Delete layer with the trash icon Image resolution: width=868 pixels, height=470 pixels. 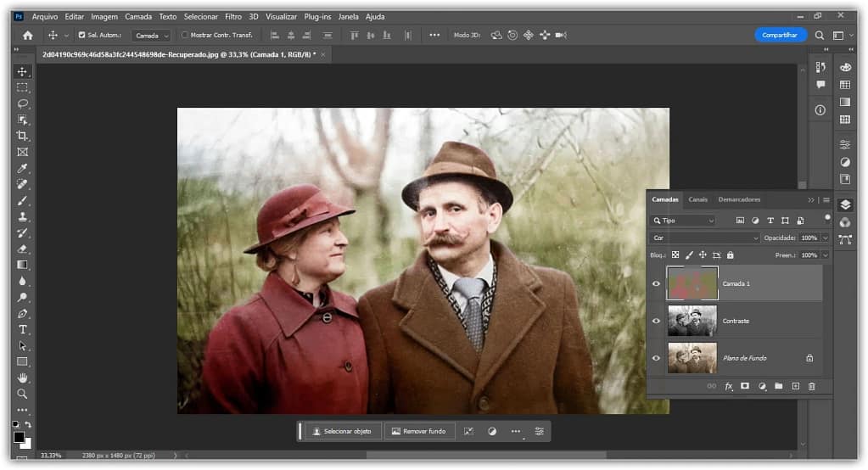tap(811, 386)
